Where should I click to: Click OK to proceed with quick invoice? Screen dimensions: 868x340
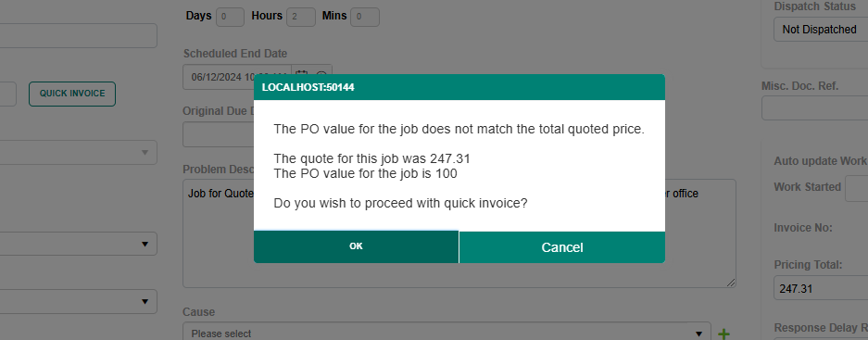pos(356,247)
